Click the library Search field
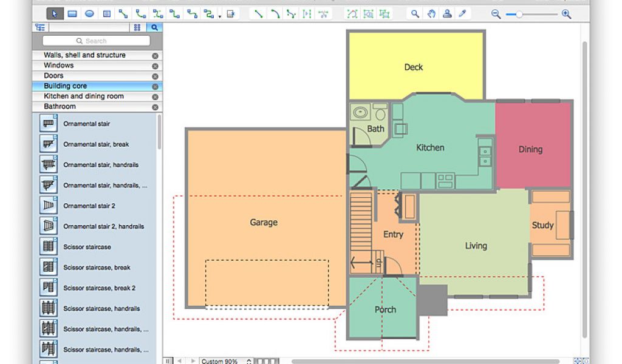The height and width of the screenshot is (364, 622). pyautogui.click(x=96, y=41)
